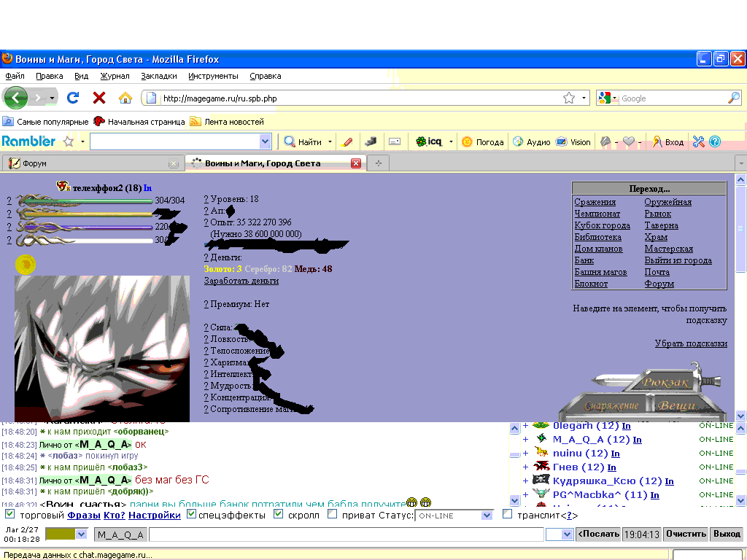Open Аудио in the Rambler toolbar
This screenshot has width=747, height=560.
point(532,142)
